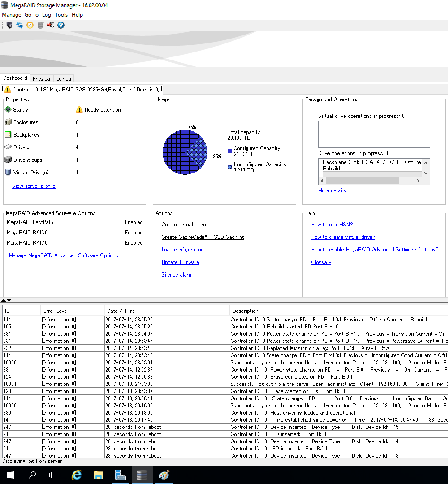Click the Date / Time column header
Viewport: 448px width, 484px height.
(x=167, y=311)
